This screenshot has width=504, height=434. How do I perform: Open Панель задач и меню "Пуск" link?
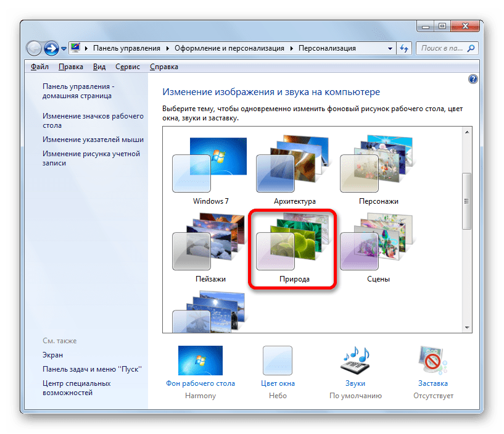tap(92, 369)
